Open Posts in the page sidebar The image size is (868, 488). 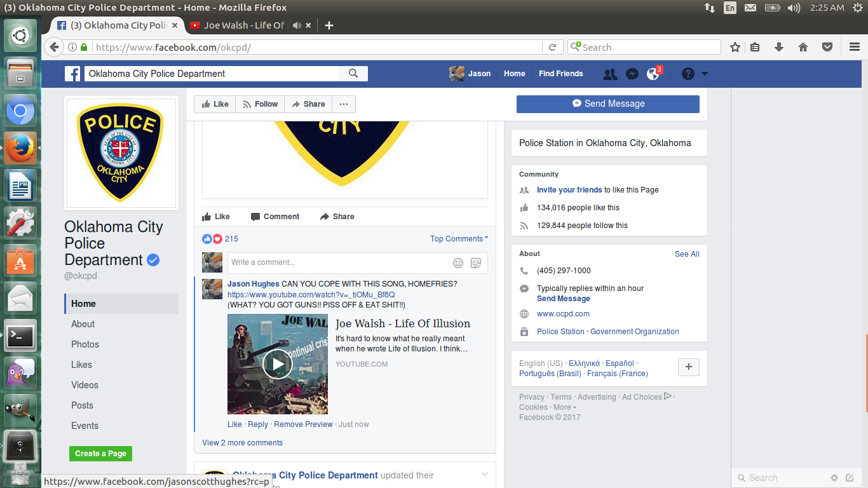tap(82, 405)
